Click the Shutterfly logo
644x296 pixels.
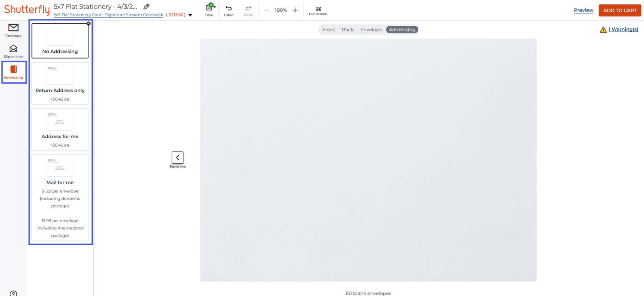27,9
